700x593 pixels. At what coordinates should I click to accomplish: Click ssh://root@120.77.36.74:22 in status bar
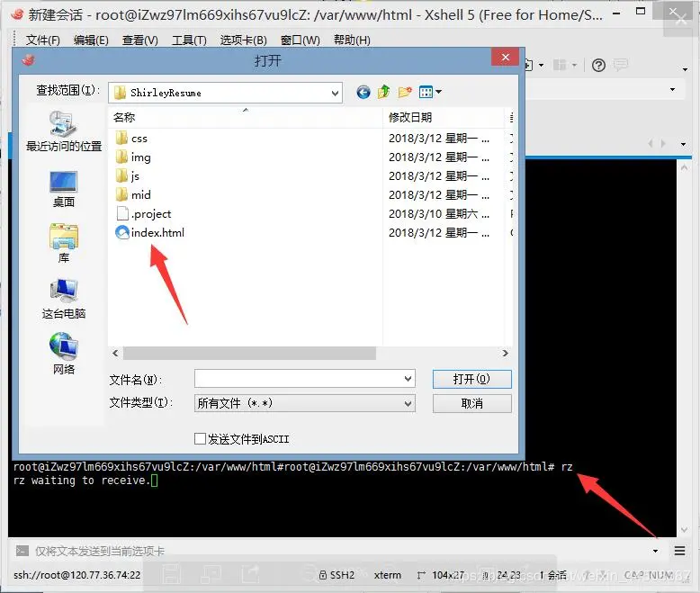(x=76, y=575)
